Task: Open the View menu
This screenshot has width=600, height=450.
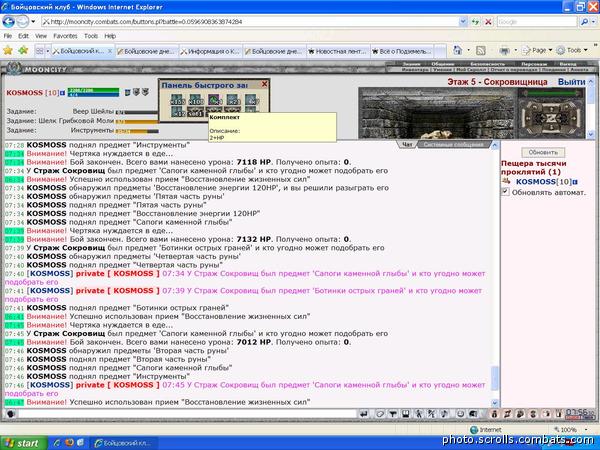Action: [41, 36]
